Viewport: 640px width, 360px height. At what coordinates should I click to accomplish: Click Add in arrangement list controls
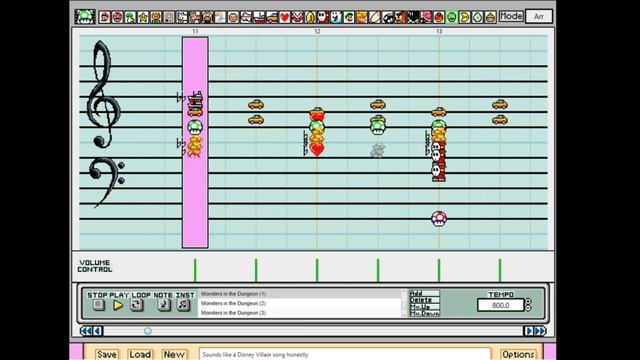tap(424, 293)
